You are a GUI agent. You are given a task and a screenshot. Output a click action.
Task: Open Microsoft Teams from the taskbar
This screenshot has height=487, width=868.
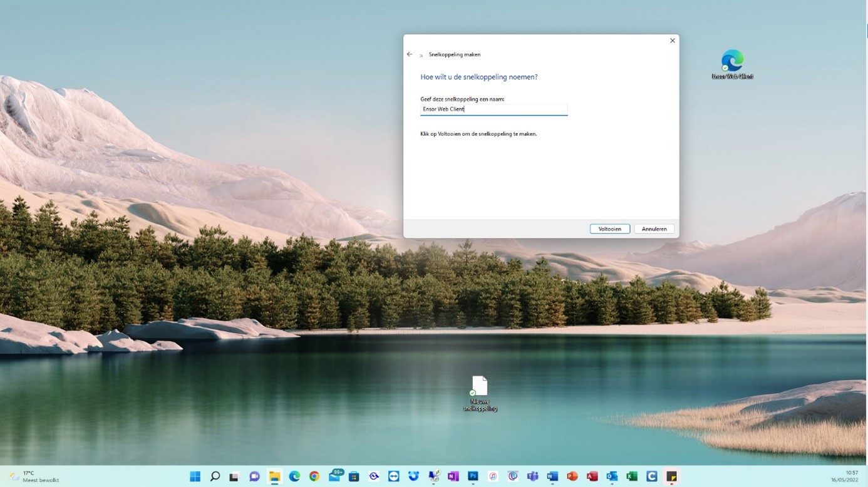(x=532, y=476)
